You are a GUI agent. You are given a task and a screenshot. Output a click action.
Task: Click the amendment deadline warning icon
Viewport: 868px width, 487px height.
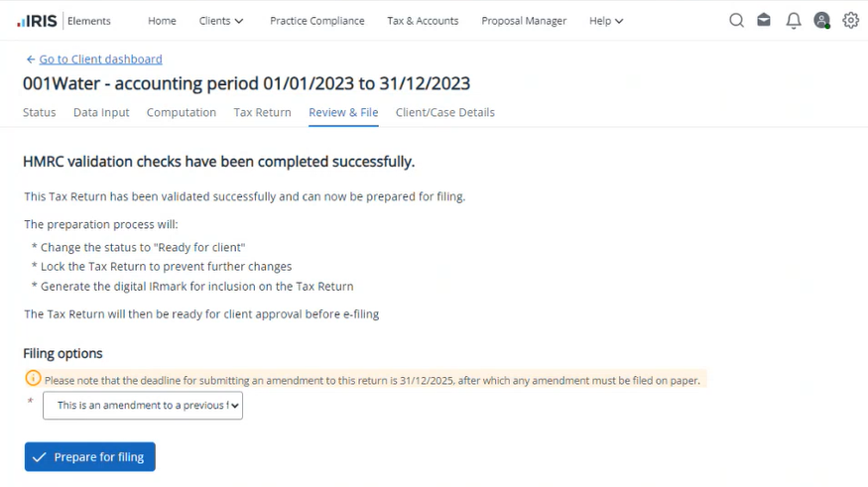pos(33,379)
